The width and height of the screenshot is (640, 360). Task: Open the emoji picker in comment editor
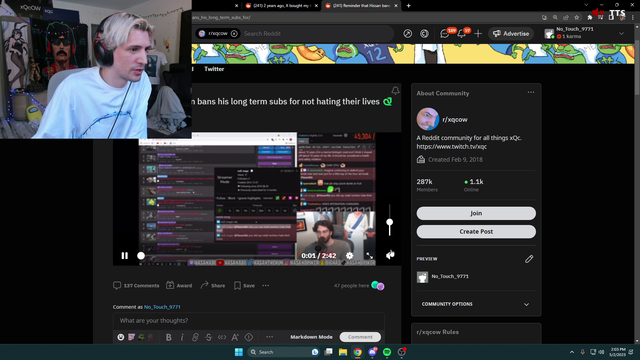pyautogui.click(x=121, y=337)
